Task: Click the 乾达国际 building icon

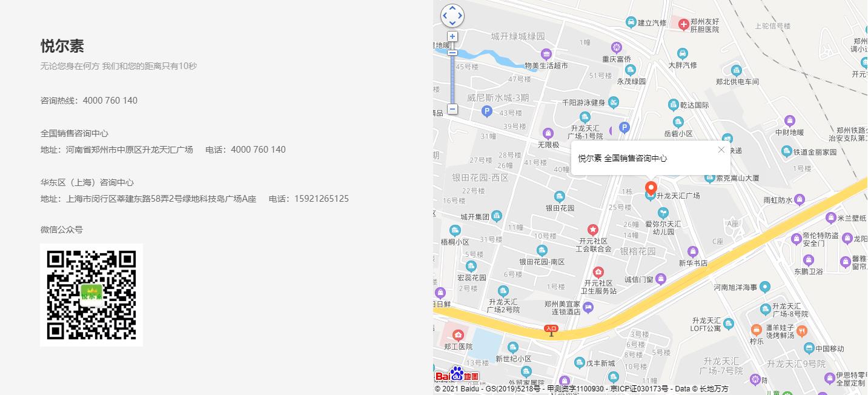Action: point(673,105)
